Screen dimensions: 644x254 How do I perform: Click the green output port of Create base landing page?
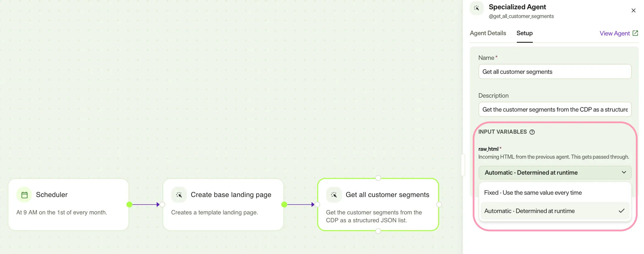coord(284,205)
